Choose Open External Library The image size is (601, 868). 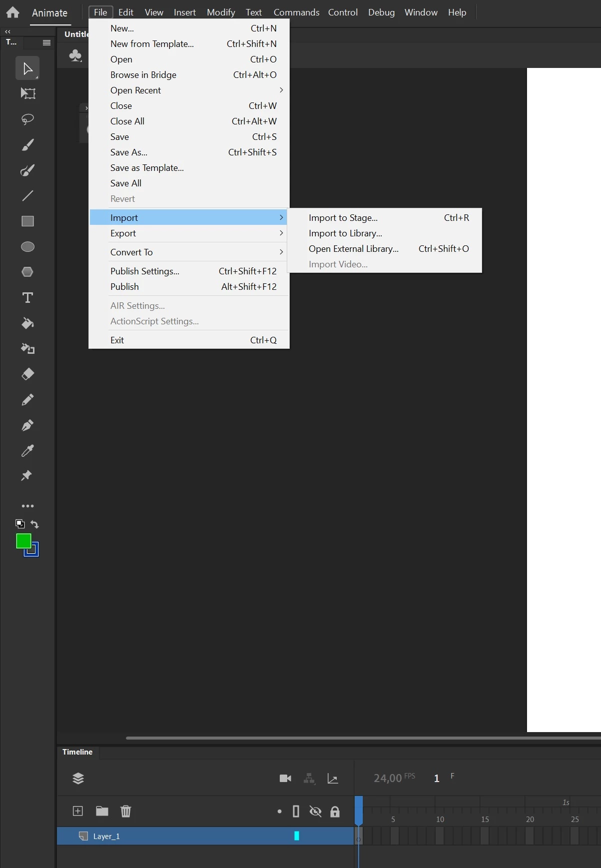385,249
